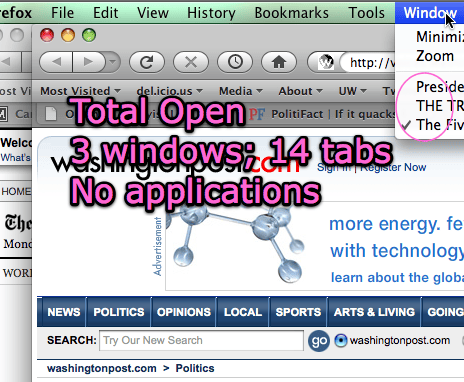
Task: Click the PolitiFact PF tab favicon
Action: coord(257,114)
